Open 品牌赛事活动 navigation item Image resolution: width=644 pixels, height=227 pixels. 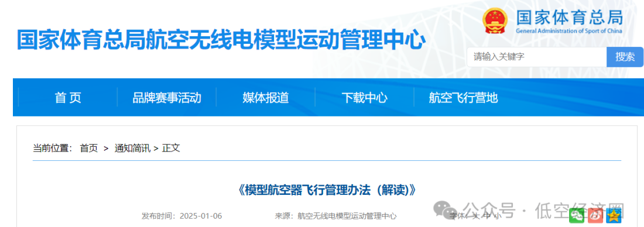click(x=167, y=98)
